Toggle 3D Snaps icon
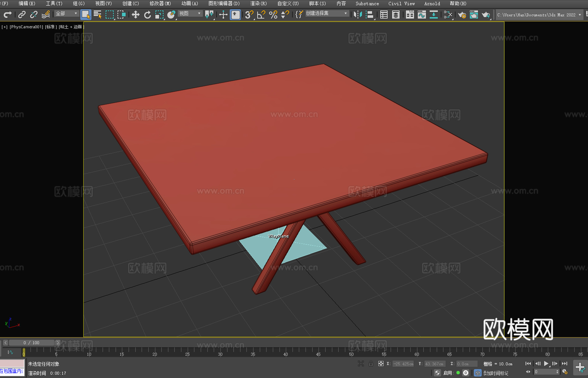588x378 pixels. pos(249,14)
